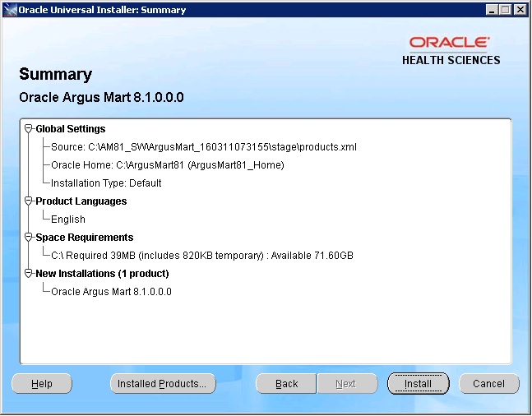Collapse the Space Requirements tree node
The width and height of the screenshot is (532, 416).
29,237
